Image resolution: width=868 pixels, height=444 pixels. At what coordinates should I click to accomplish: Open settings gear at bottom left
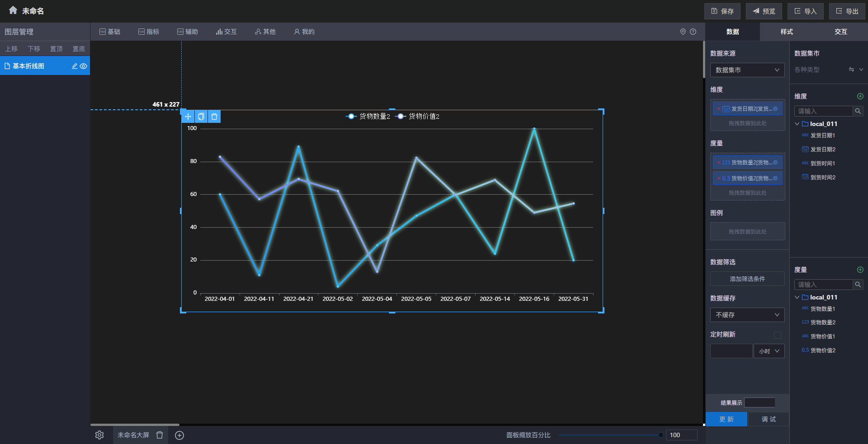click(99, 435)
